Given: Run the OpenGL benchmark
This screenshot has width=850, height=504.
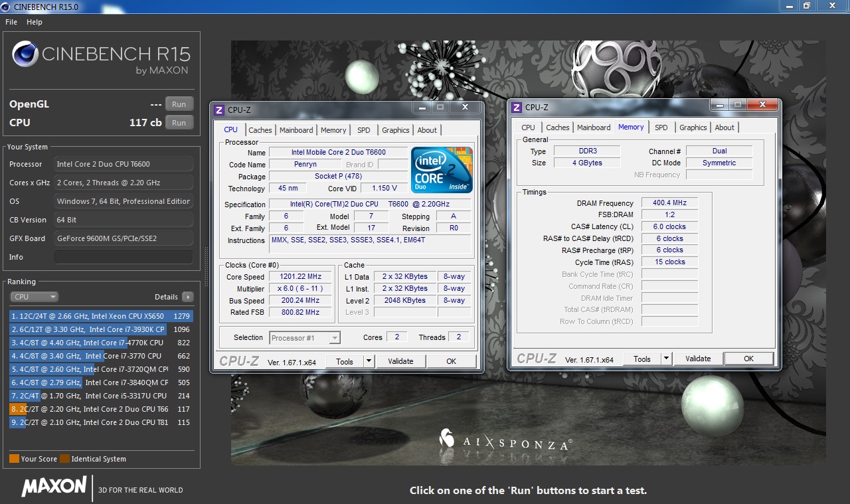Looking at the screenshot, I should coord(179,104).
